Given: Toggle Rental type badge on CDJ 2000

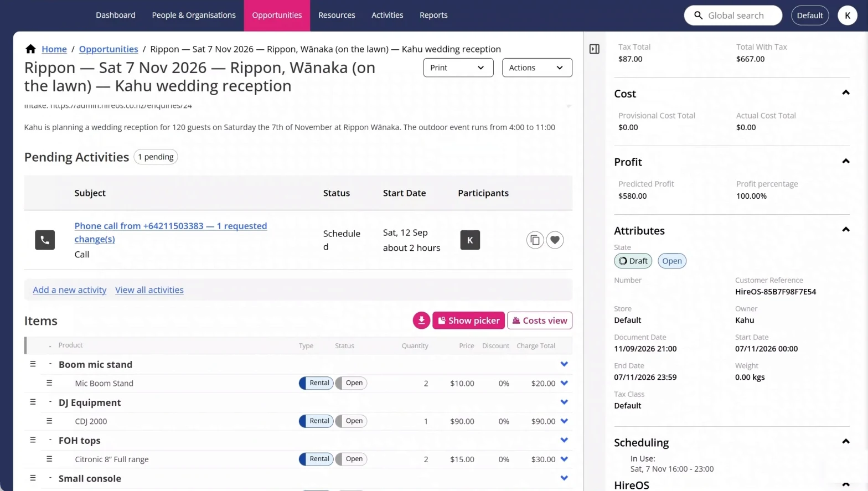Looking at the screenshot, I should point(316,421).
